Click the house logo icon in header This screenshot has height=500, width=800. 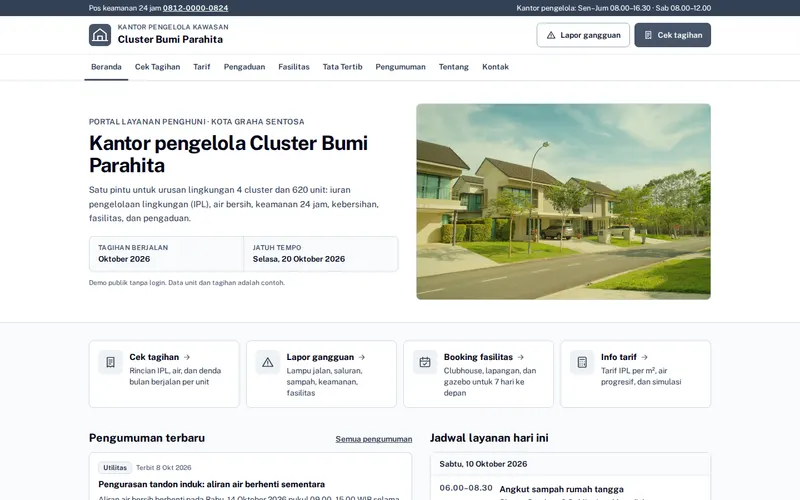pyautogui.click(x=100, y=35)
